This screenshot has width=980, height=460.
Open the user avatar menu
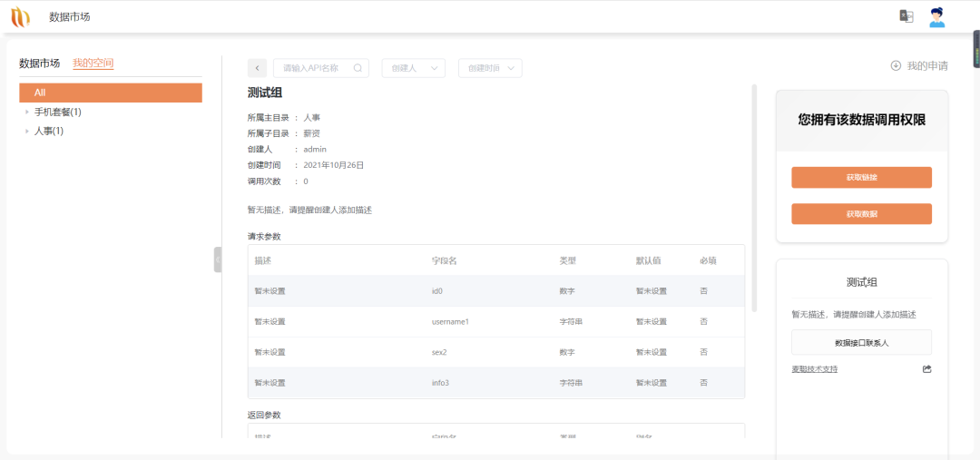(936, 17)
